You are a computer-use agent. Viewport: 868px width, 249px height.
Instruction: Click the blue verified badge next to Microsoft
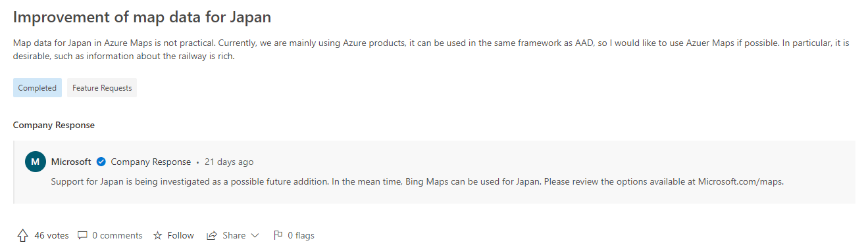(101, 162)
